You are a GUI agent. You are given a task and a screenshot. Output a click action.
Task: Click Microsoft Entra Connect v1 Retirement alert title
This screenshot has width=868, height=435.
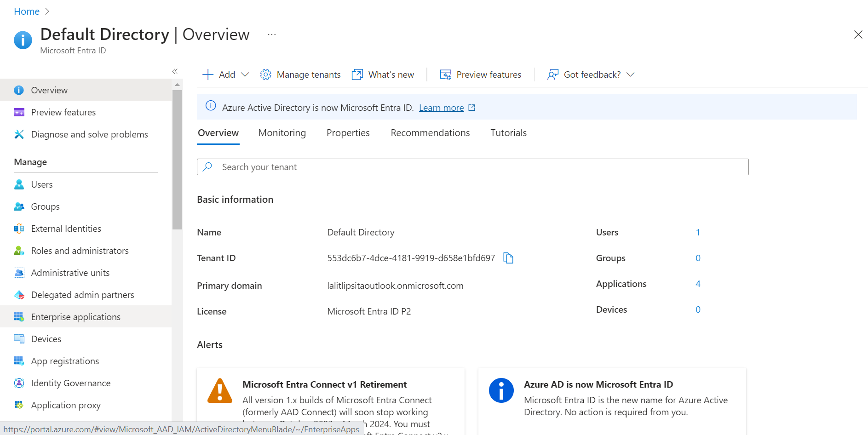[324, 384]
